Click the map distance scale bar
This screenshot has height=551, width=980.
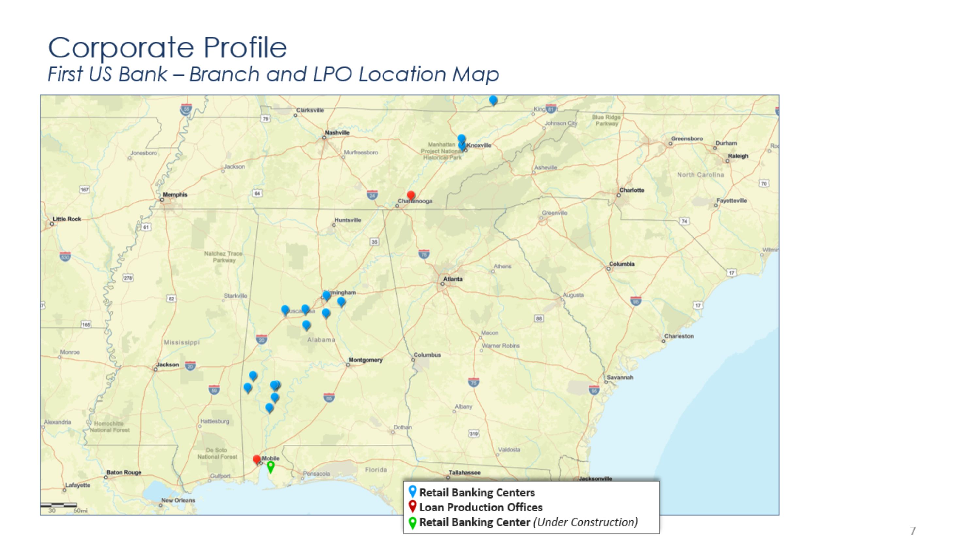tap(59, 505)
